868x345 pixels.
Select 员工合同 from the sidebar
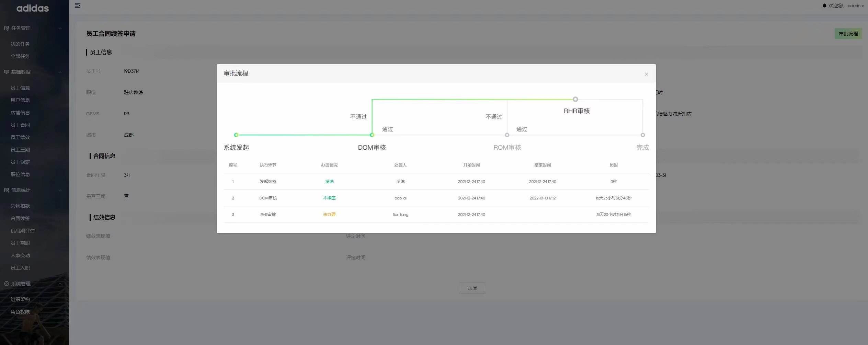(20, 125)
